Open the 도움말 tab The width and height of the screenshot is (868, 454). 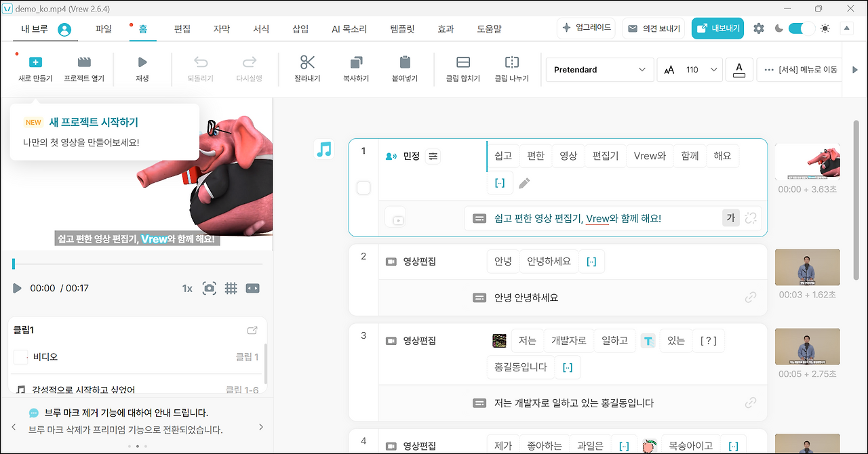click(489, 29)
